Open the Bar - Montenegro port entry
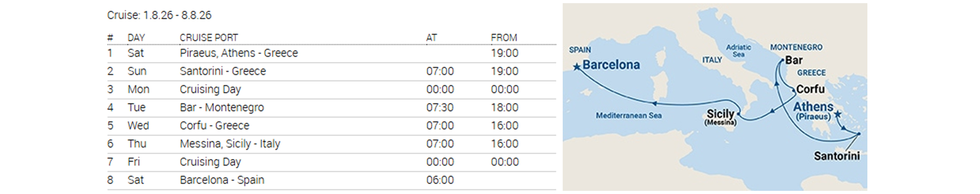The image size is (980, 194). click(222, 108)
